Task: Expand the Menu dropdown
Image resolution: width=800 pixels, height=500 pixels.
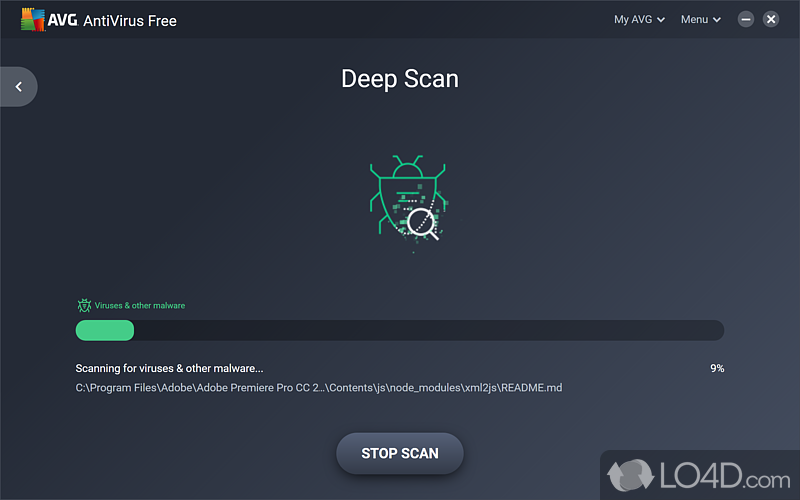Action: pos(701,19)
